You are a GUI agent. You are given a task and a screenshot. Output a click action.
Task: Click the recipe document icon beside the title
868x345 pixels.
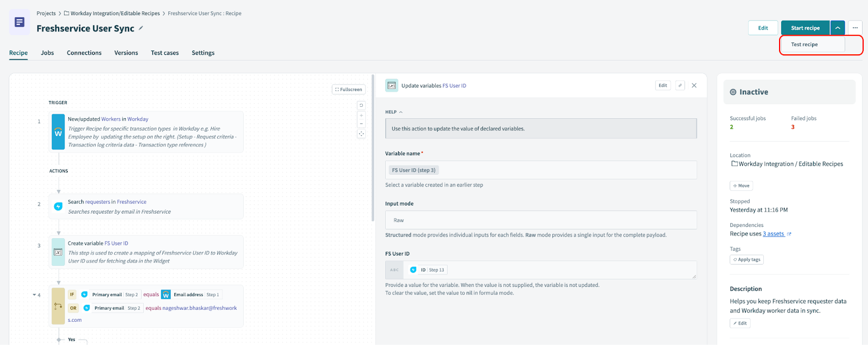tap(20, 22)
